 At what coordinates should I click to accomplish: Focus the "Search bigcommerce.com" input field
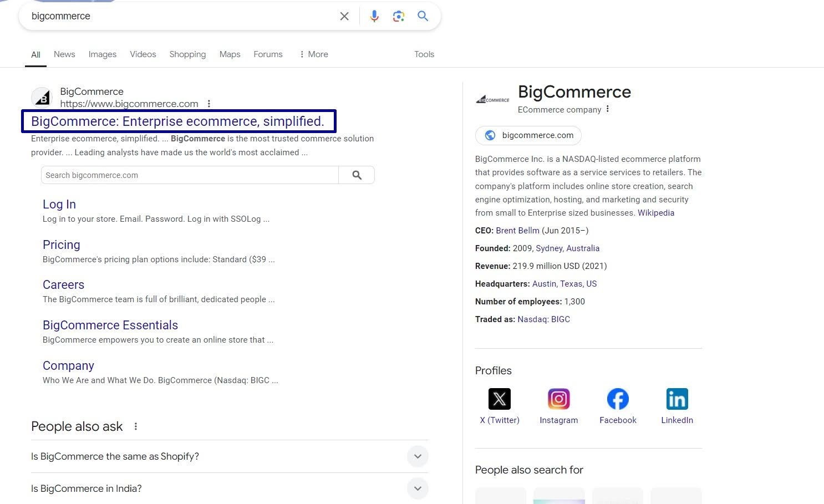(190, 175)
